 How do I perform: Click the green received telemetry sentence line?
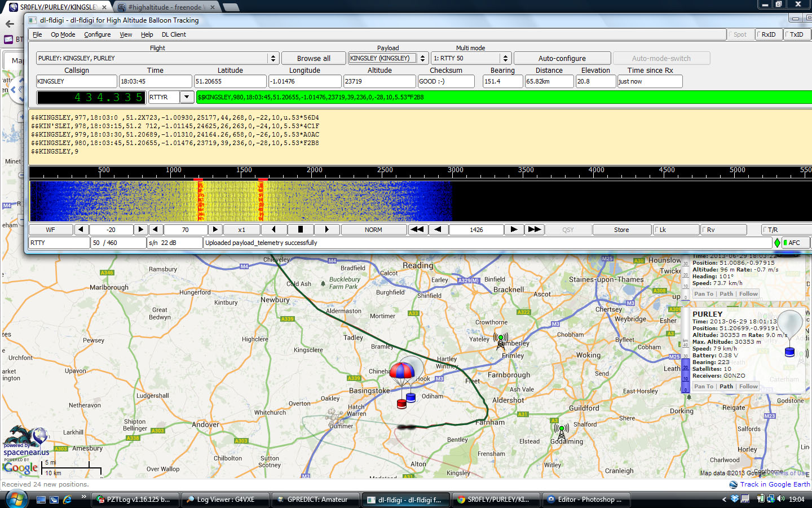click(x=504, y=97)
